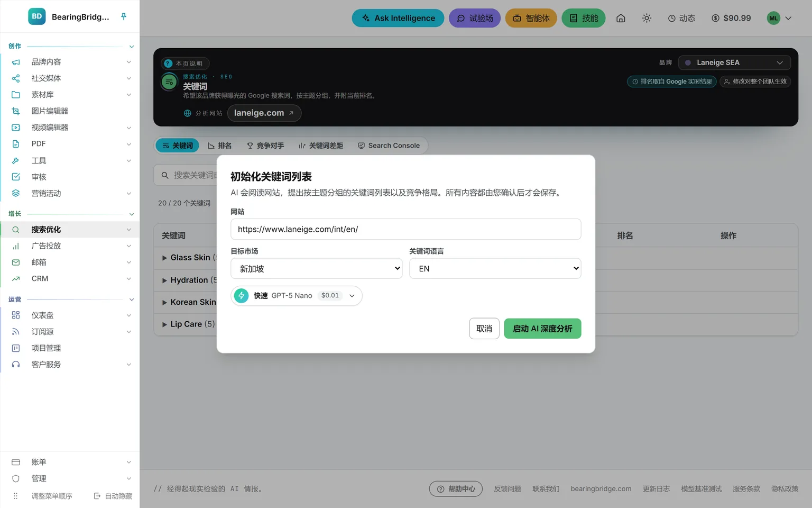This screenshot has height=508, width=812.
Task: Open the 试验场 button
Action: (475, 18)
